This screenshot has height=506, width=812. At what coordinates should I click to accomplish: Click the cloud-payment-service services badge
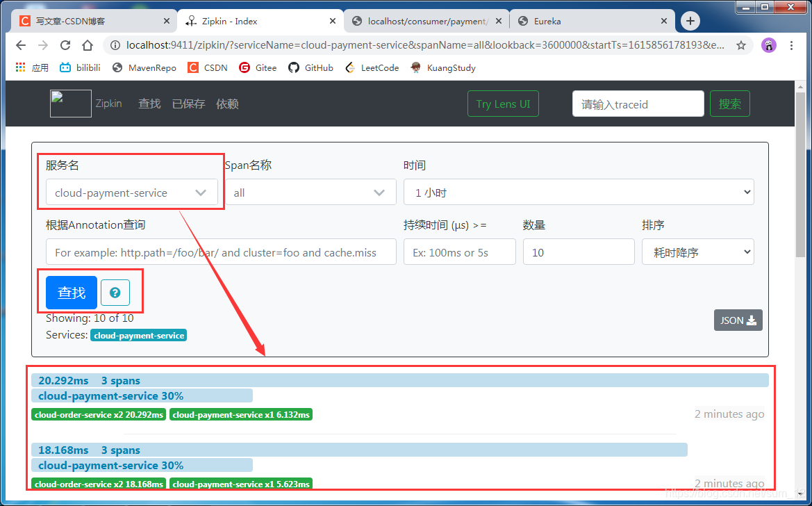(138, 336)
